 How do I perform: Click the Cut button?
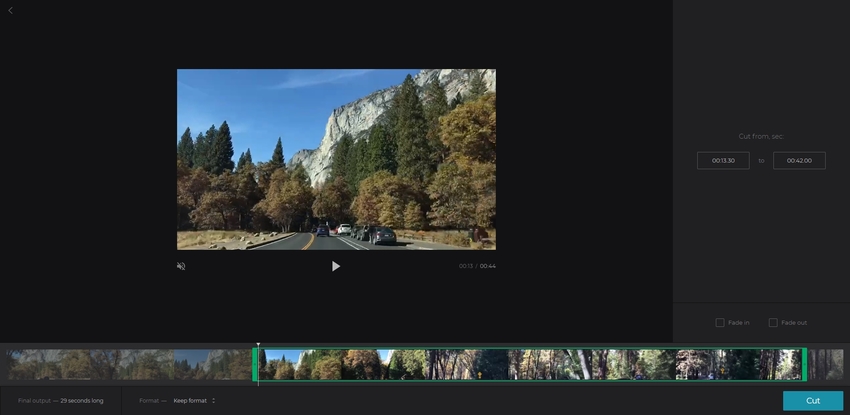click(812, 400)
